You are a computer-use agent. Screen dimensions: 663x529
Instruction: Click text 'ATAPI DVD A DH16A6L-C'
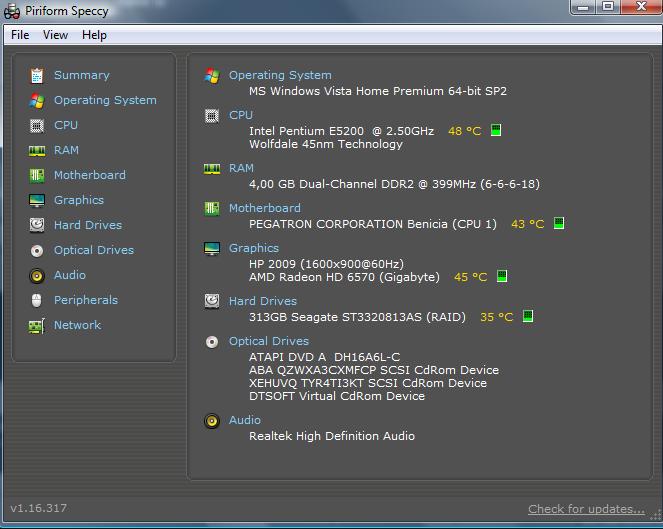coord(324,357)
